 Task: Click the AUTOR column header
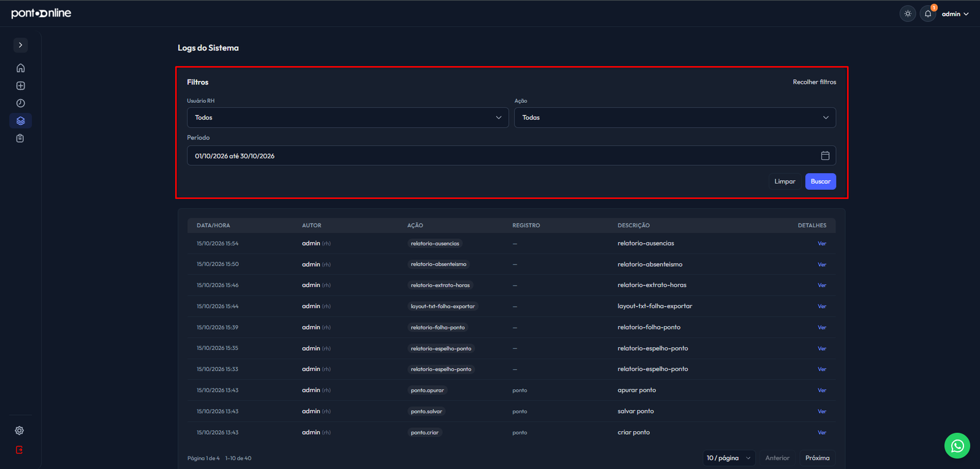(x=311, y=225)
